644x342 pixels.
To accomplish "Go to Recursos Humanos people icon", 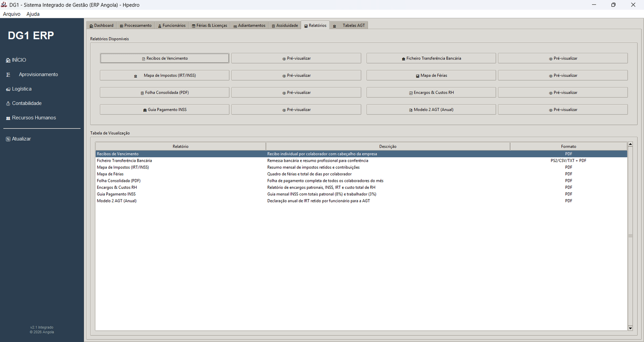I will 8,118.
